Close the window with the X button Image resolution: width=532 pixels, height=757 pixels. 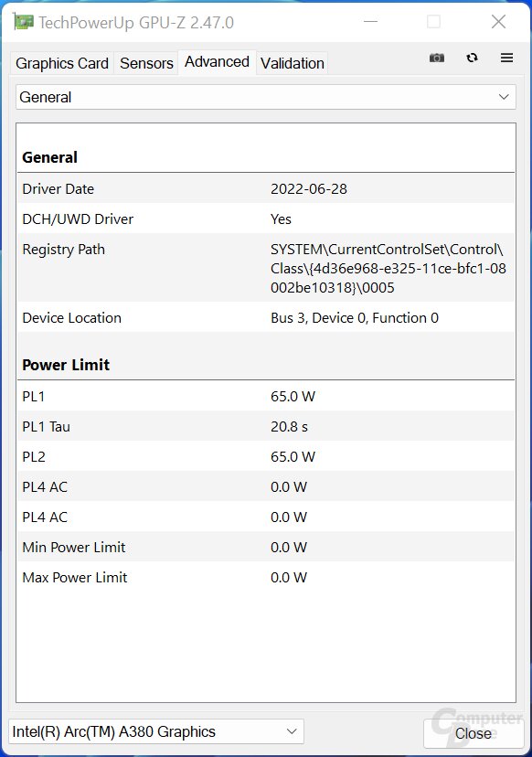(x=498, y=22)
